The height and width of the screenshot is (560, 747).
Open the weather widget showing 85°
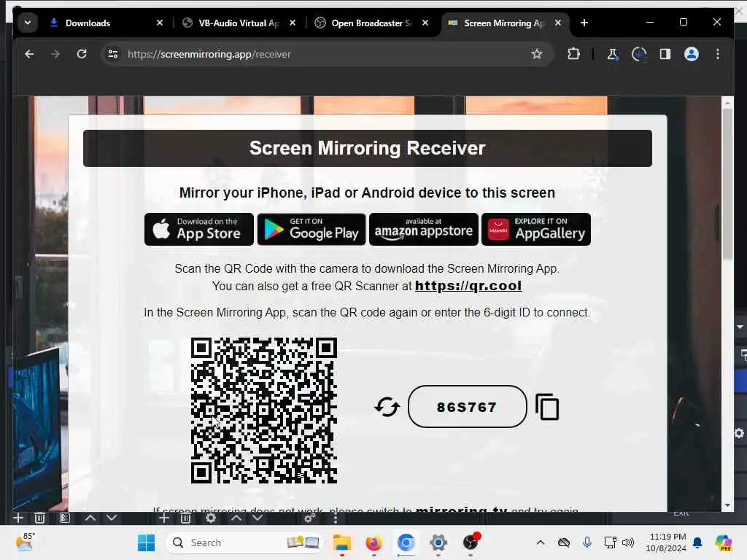point(25,542)
